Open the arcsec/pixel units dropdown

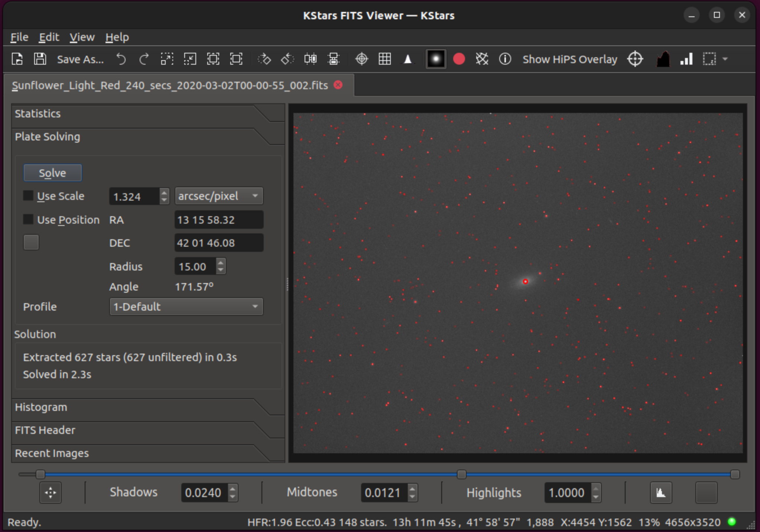tap(218, 196)
